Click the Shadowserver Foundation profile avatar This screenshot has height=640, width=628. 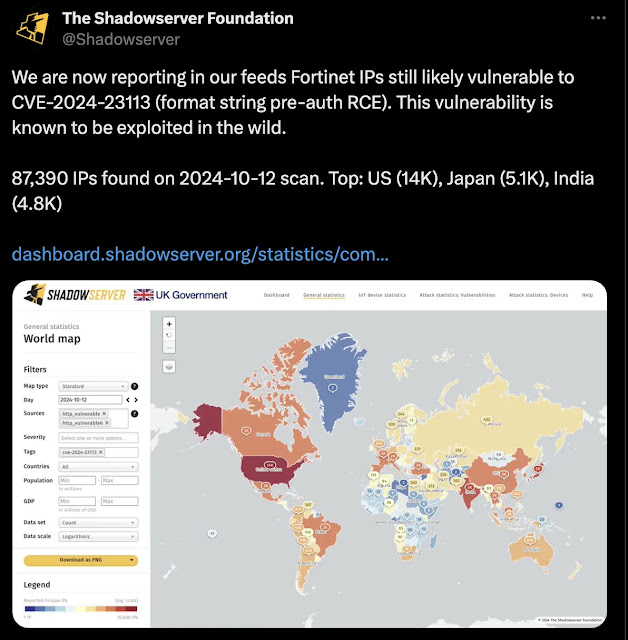pyautogui.click(x=32, y=28)
